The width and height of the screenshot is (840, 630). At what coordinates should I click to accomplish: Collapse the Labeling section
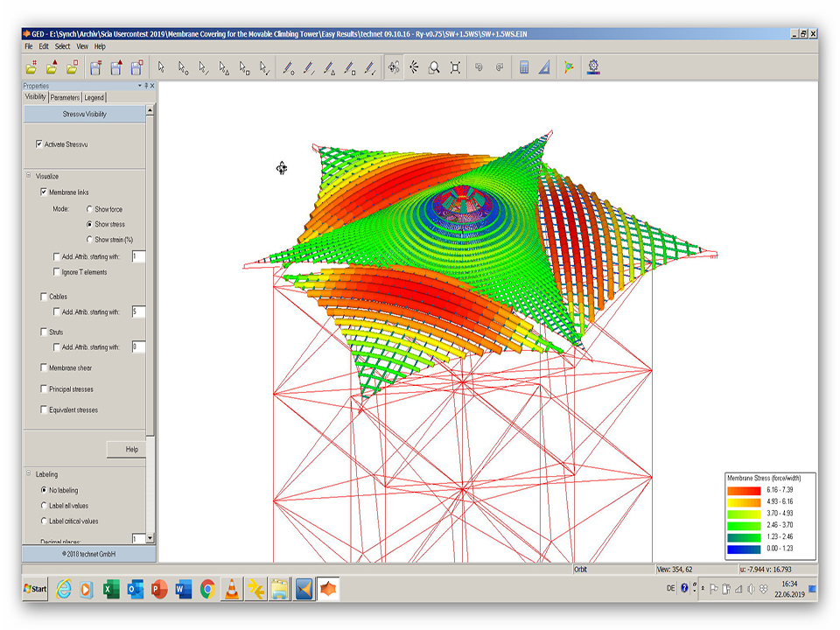28,474
